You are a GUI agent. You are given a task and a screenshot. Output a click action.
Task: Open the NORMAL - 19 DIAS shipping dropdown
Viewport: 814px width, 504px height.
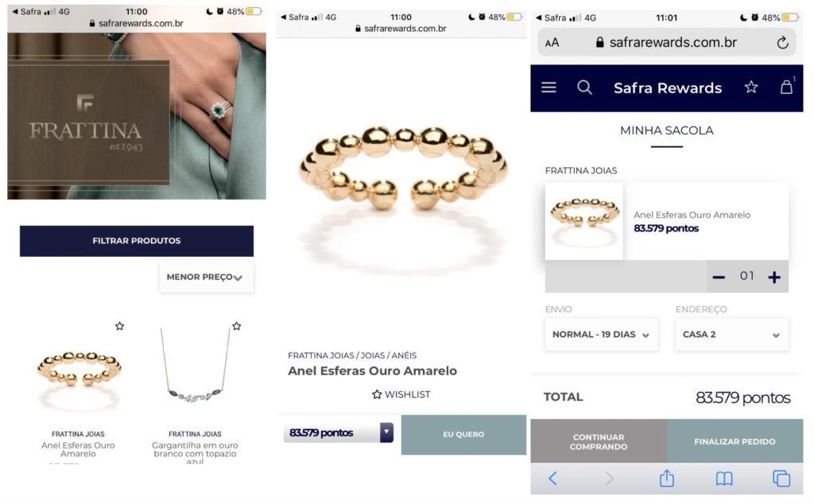pyautogui.click(x=601, y=335)
